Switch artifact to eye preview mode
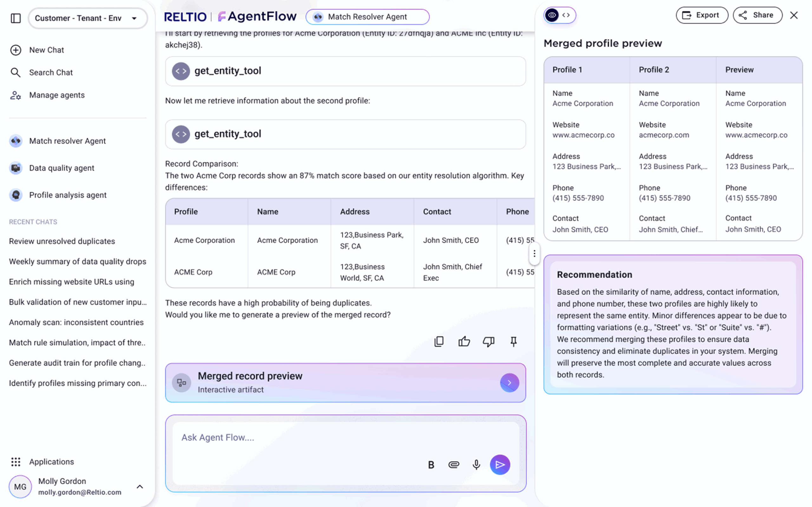 tap(552, 15)
